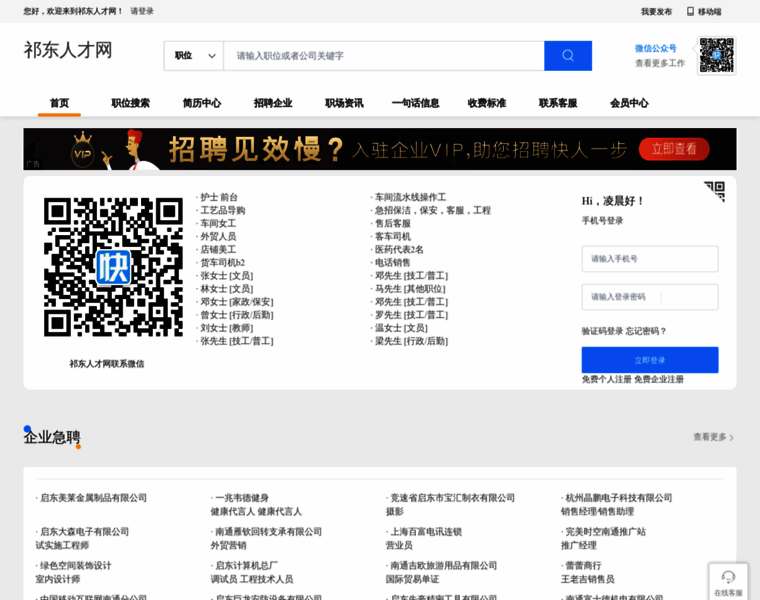
Task: Click the keyword search input field
Action: (x=383, y=56)
